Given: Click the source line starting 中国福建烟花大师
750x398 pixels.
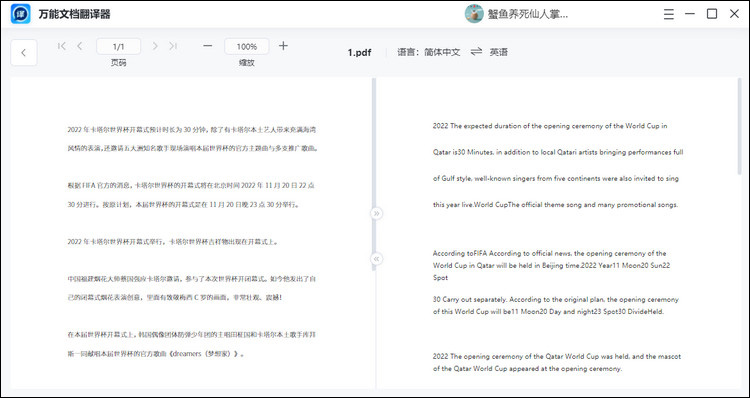Looking at the screenshot, I should tap(192, 278).
